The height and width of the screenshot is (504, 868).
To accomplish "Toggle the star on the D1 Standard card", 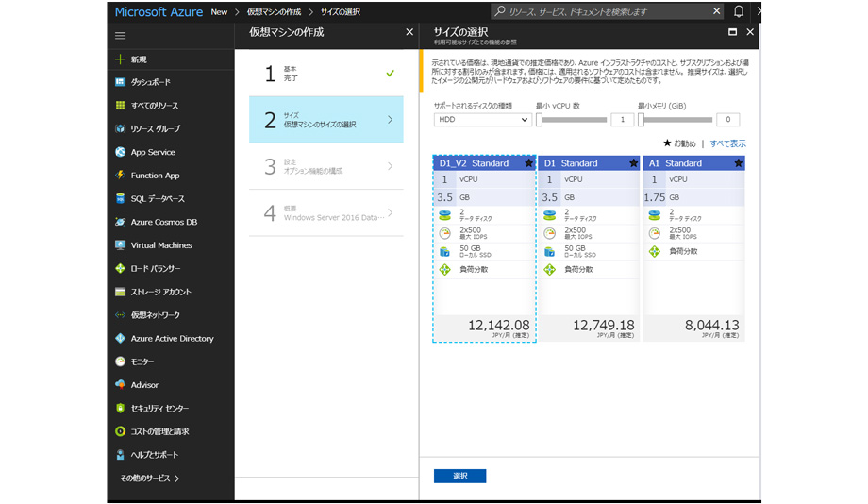I will 633,163.
